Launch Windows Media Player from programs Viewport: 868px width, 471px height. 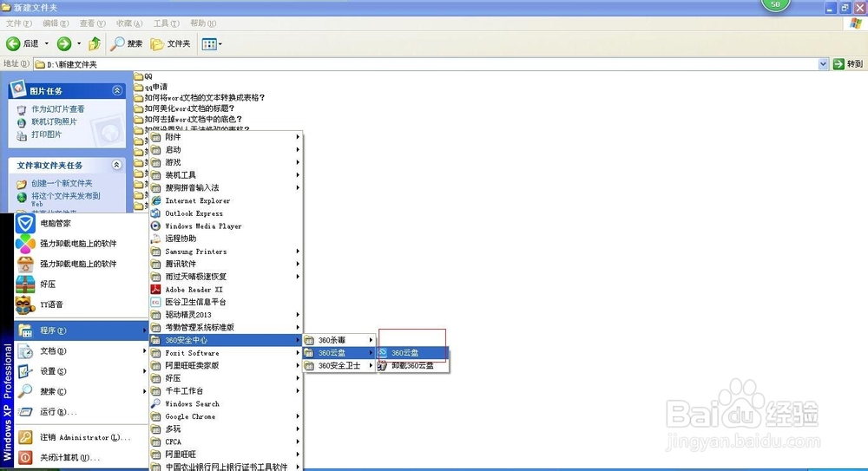tap(226, 226)
